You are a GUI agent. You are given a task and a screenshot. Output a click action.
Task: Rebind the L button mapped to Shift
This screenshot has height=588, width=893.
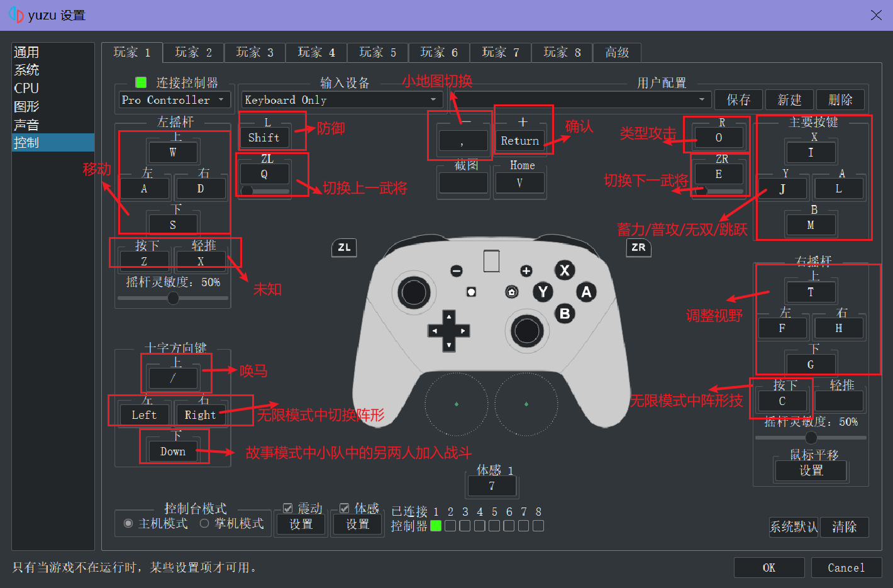coord(264,138)
